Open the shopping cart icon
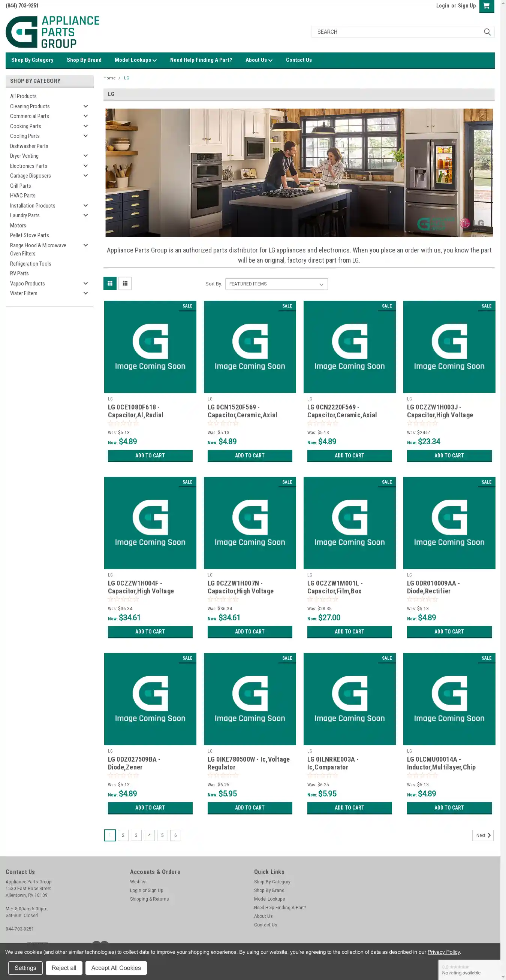The width and height of the screenshot is (506, 980). 486,6
